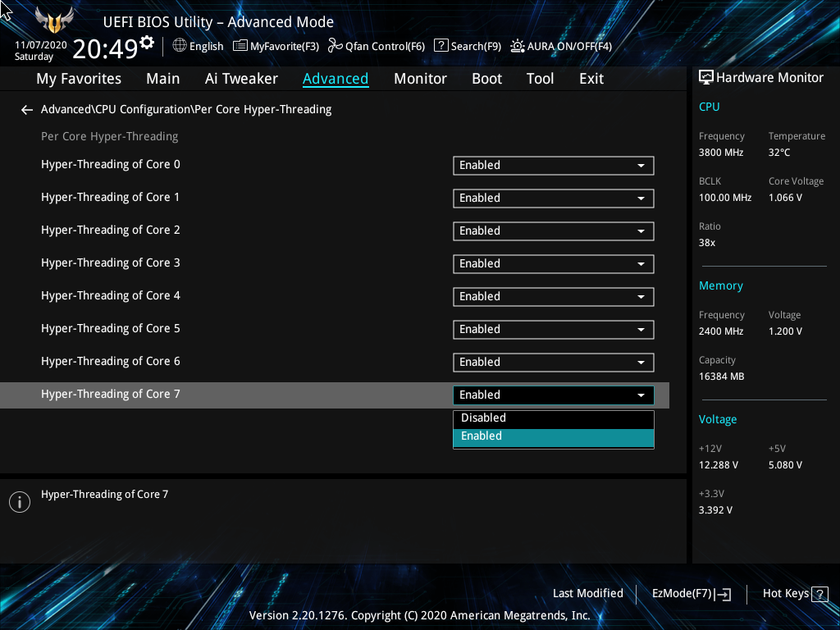This screenshot has width=840, height=630.
Task: Open MyFavorite(F3) menu
Action: point(285,47)
